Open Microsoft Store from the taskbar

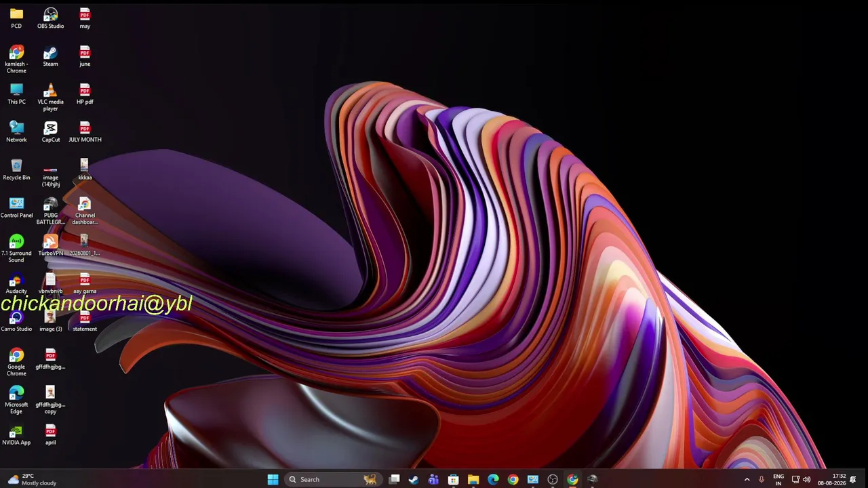[453, 479]
